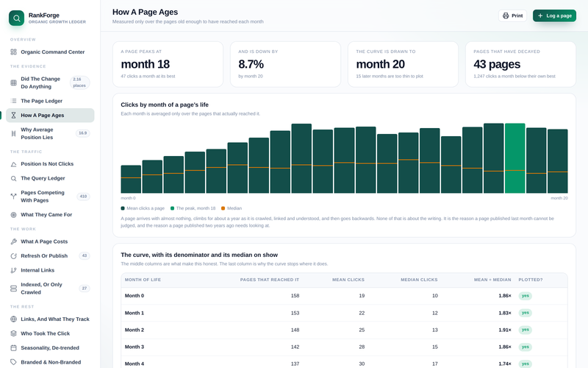Click the last bar at month 20
Screen dimensions: 588x368
558,161
